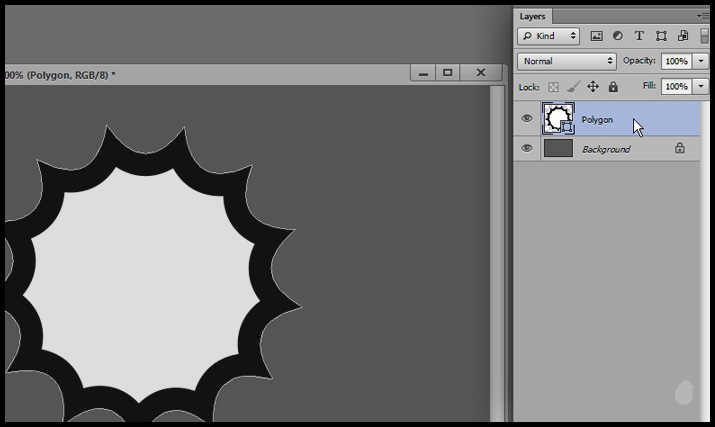Click the type layer filter icon
Viewport: 715px width, 427px height.
click(x=639, y=36)
